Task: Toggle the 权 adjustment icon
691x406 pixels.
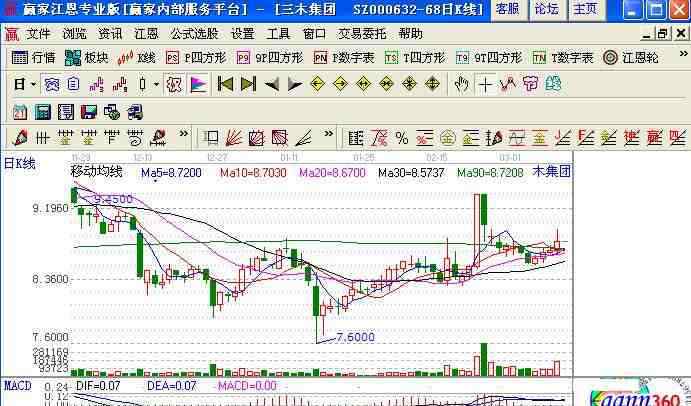Action: point(174,84)
